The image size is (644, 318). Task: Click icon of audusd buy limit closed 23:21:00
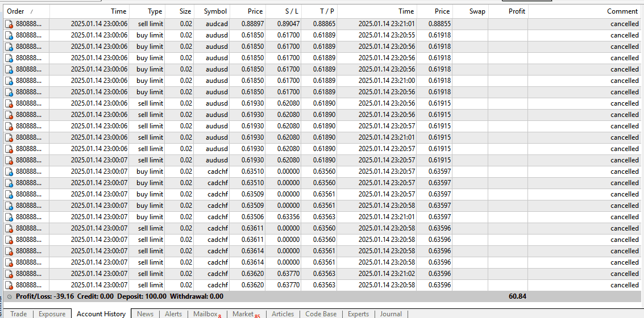coord(9,81)
